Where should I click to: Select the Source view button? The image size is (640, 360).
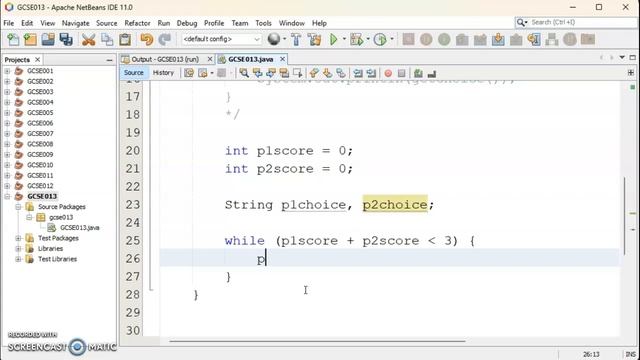pyautogui.click(x=133, y=73)
